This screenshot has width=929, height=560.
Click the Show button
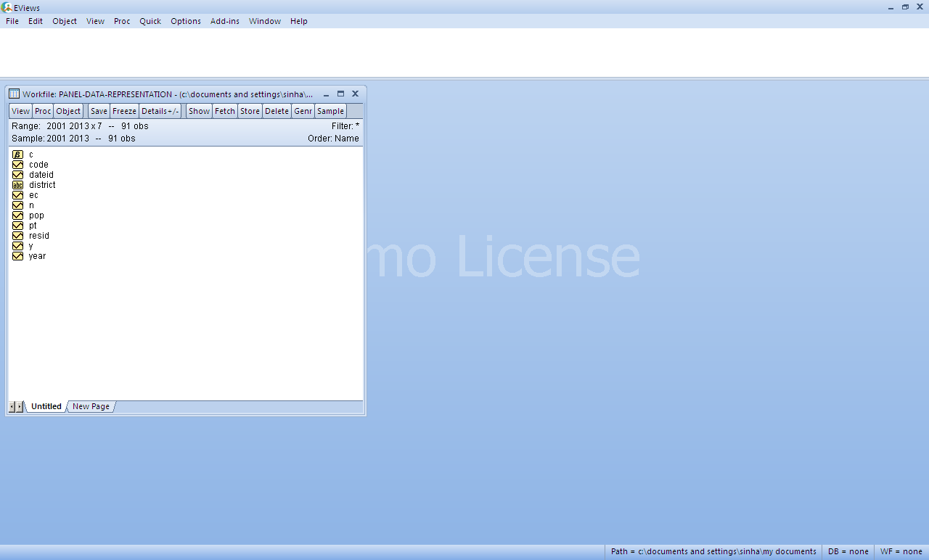point(199,111)
